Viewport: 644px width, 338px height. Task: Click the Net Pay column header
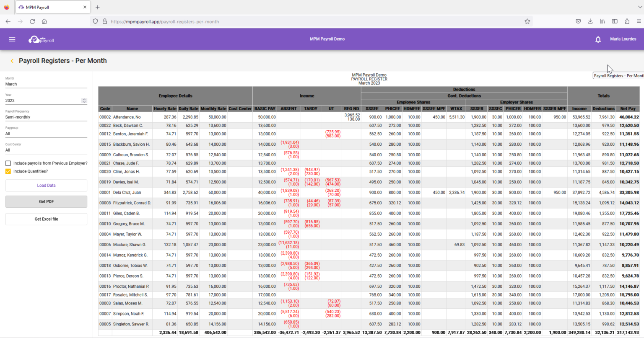628,108
